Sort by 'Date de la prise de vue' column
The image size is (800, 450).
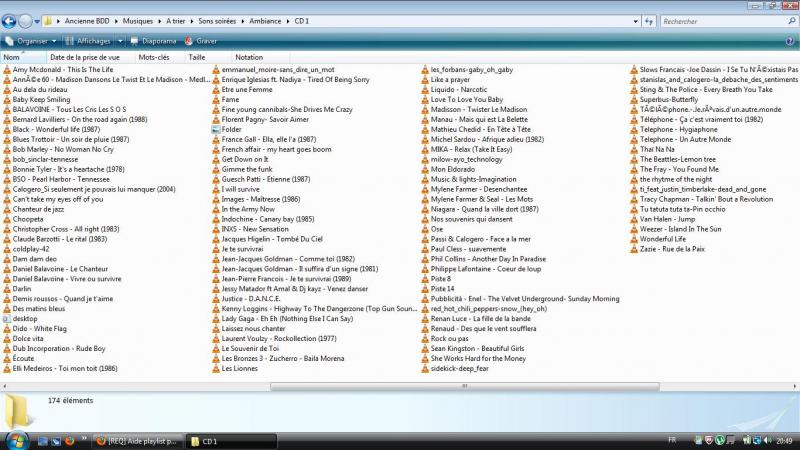click(90, 57)
